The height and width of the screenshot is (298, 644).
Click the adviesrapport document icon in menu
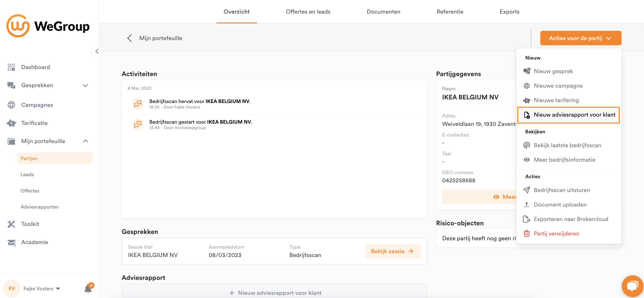click(527, 115)
